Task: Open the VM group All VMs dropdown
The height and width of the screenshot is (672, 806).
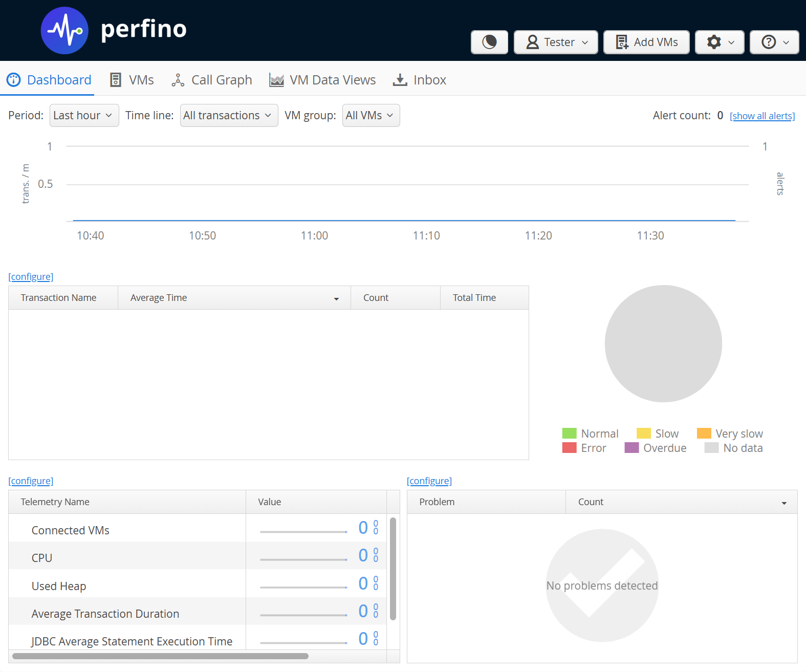Action: point(371,116)
